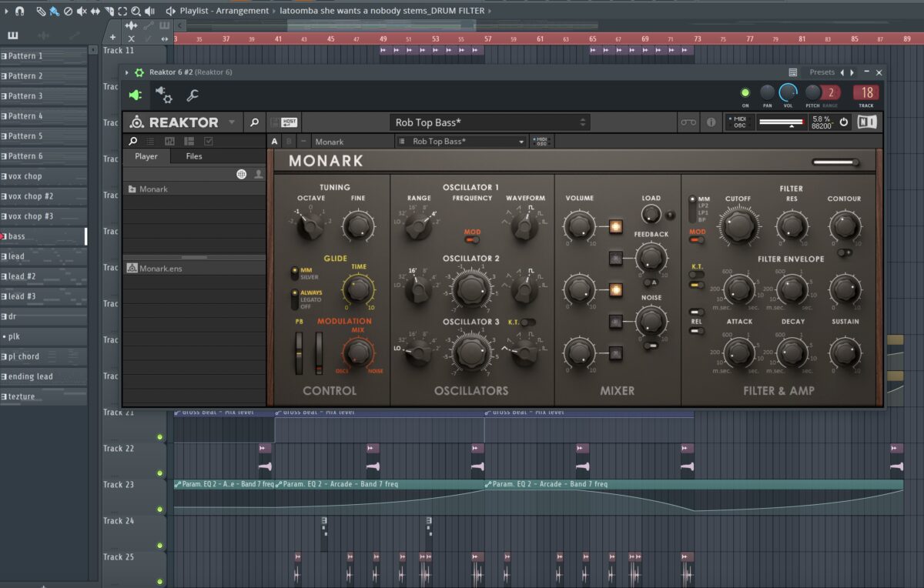Viewport: 924px width, 588px height.
Task: Open the Playlist options arrow at top left
Action: tap(6, 11)
